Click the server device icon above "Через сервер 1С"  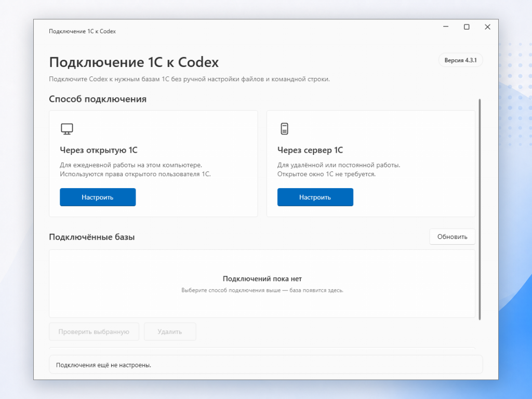tap(284, 129)
